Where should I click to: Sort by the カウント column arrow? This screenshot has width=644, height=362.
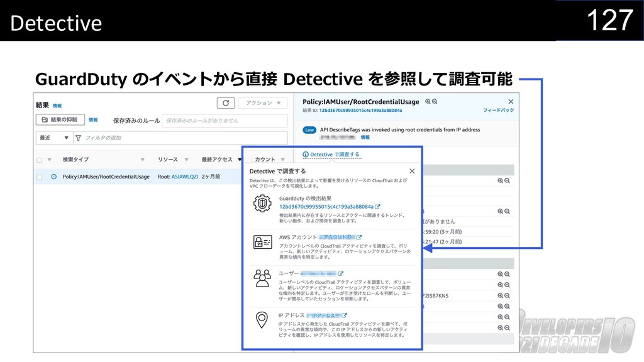coord(283,160)
